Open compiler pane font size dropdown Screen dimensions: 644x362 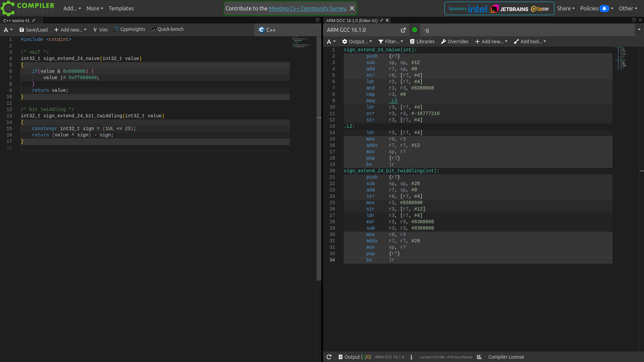point(331,42)
